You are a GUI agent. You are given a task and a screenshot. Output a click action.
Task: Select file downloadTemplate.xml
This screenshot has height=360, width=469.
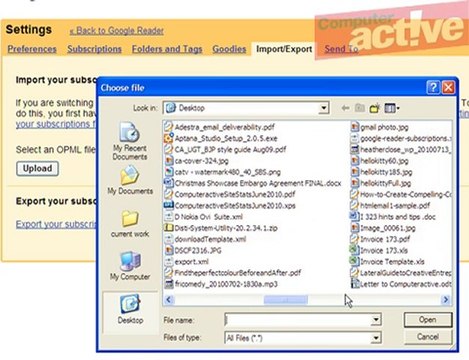pos(205,239)
